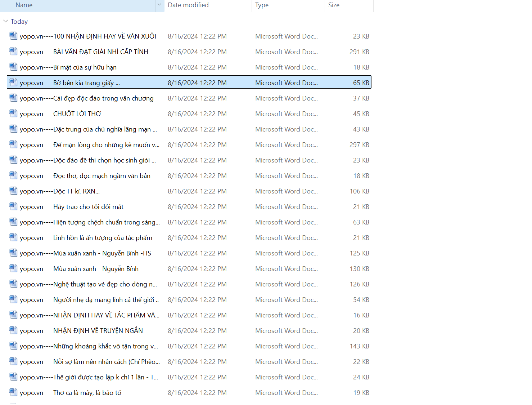
Task: Click Word icon of 'Đọc thơ, đọc mạch ngầm văn bản'
Action: (x=13, y=175)
